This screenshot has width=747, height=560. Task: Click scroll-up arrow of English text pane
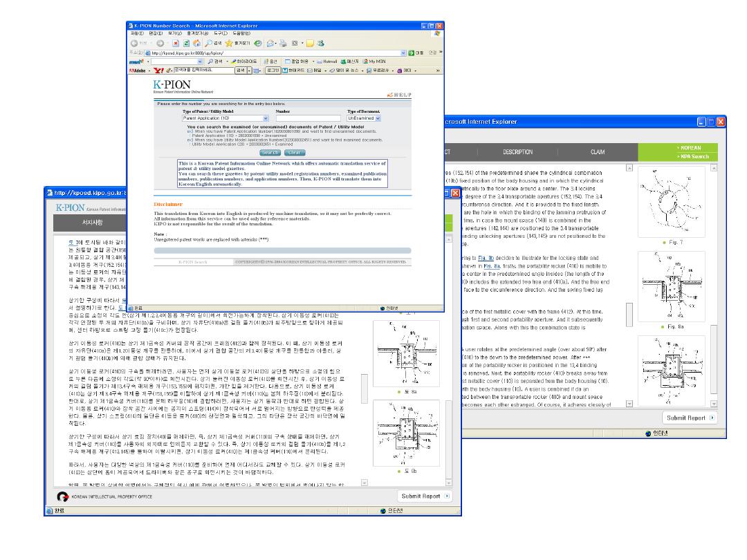point(629,168)
